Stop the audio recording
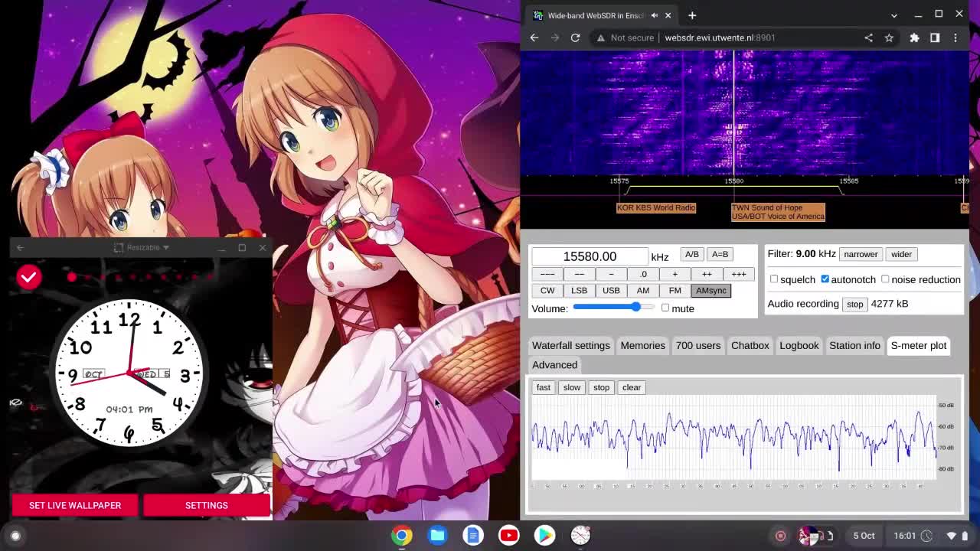The height and width of the screenshot is (551, 980). click(854, 304)
